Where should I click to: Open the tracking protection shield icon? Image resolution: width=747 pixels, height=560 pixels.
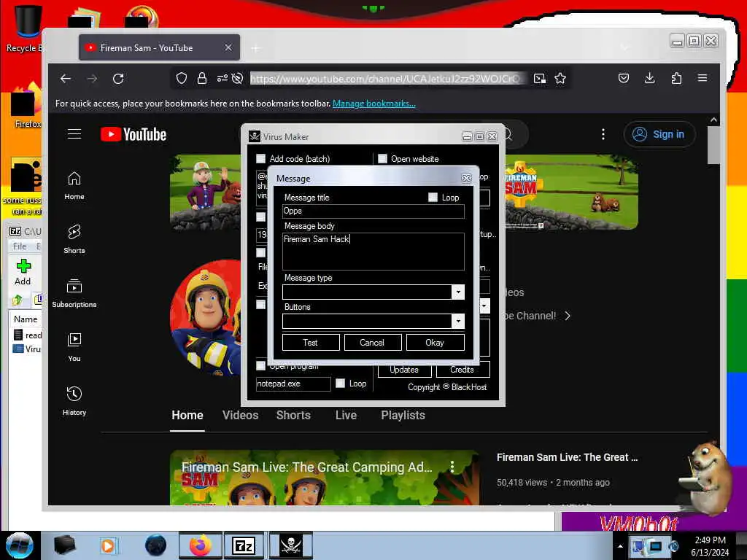click(182, 78)
